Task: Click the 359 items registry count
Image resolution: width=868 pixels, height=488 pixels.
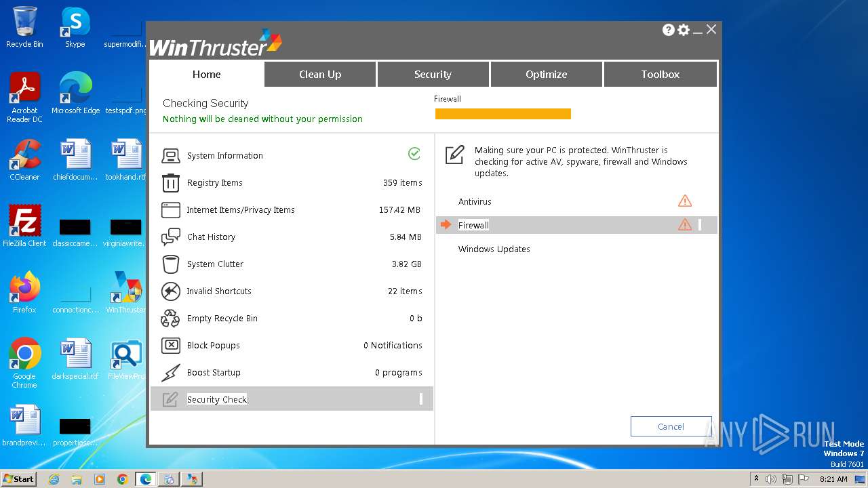Action: (x=402, y=183)
